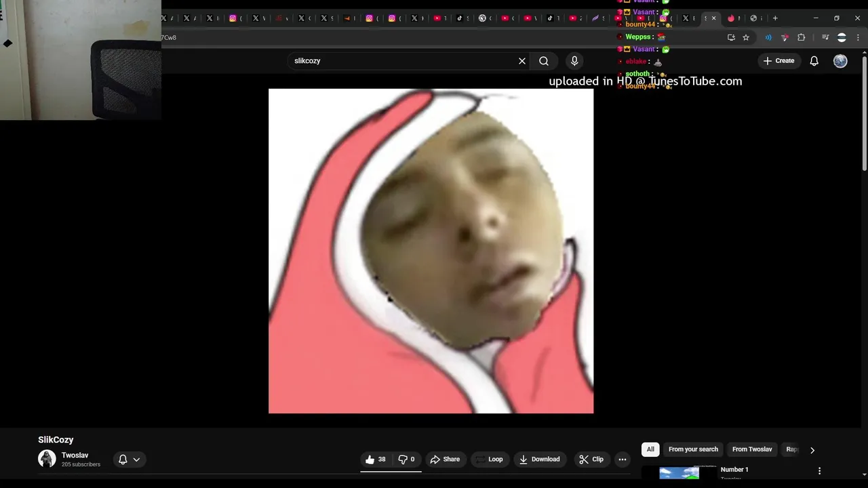Open the Number 1 video thumbnail
The height and width of the screenshot is (488, 868).
pos(679,472)
